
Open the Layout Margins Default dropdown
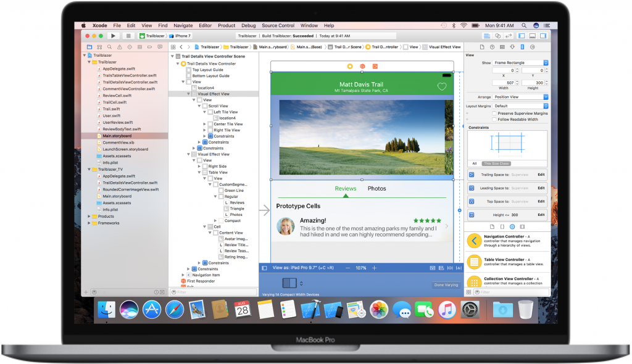tap(521, 106)
